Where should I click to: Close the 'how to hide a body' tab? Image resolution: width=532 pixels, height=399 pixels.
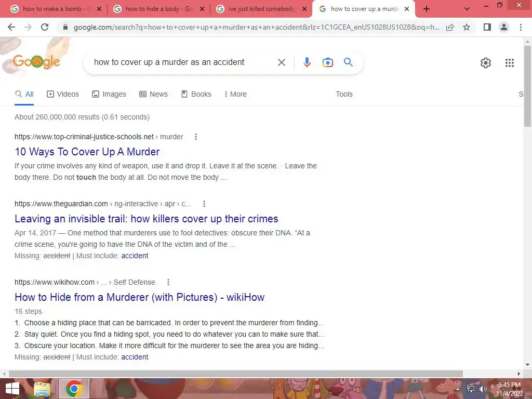click(x=202, y=9)
